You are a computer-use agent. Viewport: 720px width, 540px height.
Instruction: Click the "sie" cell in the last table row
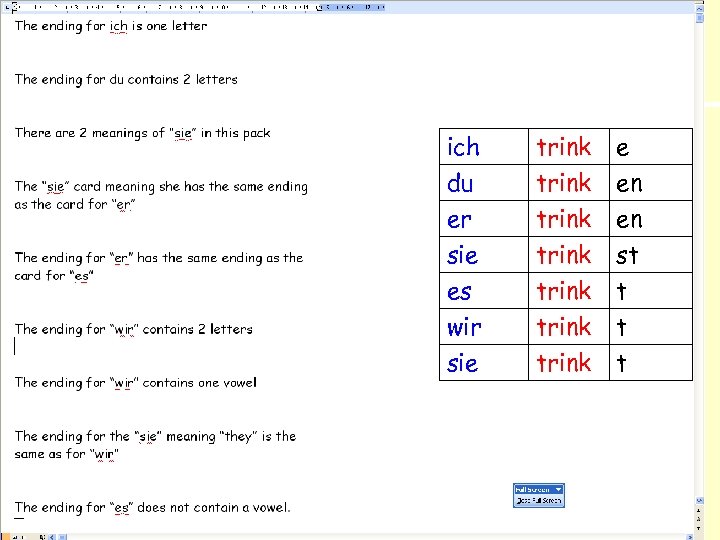pyautogui.click(x=484, y=363)
